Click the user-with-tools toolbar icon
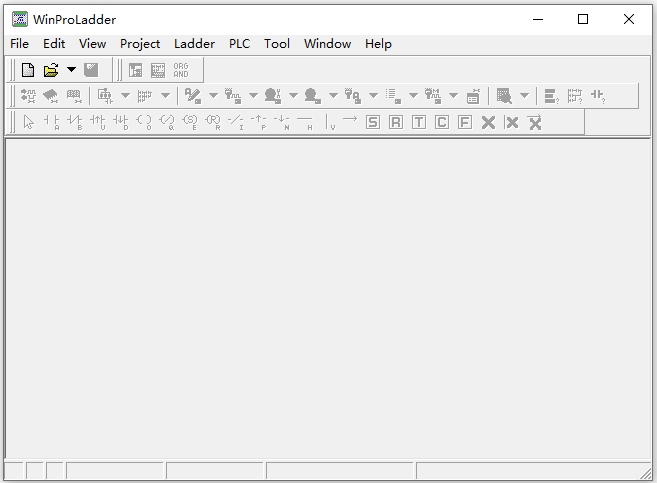Viewport: 657px width, 483px height. click(273, 96)
